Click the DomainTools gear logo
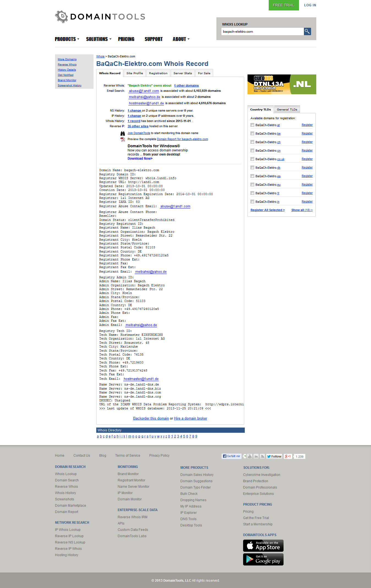This screenshot has height=588, width=371. tap(61, 17)
